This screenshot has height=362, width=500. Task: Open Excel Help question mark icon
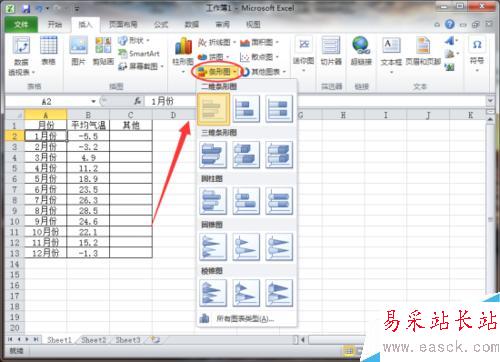(450, 24)
